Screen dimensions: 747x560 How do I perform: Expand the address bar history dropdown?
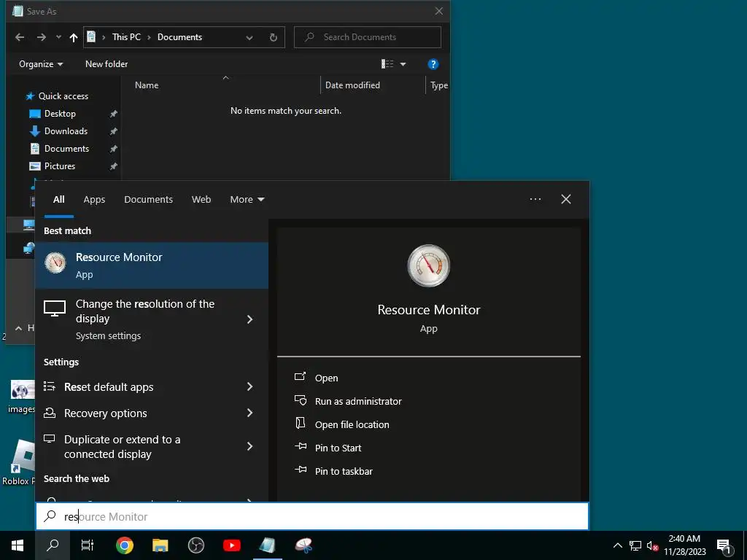(x=249, y=37)
